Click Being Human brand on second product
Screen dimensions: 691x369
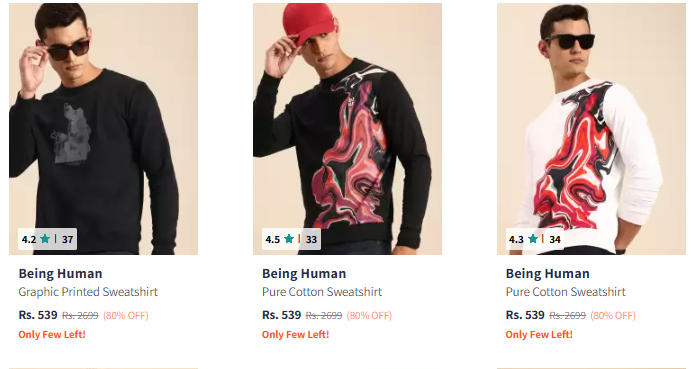pos(304,273)
